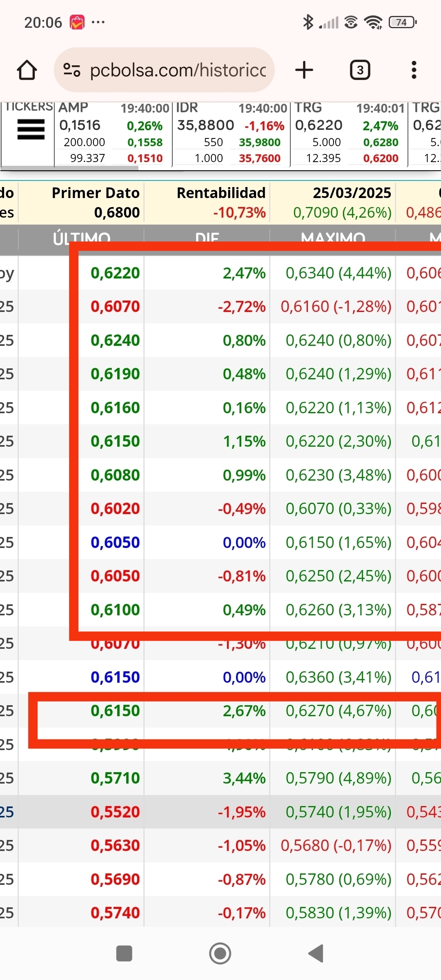Screen dimensions: 441x980
Task: Select the highlighted row with 0,5520
Action: point(220,812)
